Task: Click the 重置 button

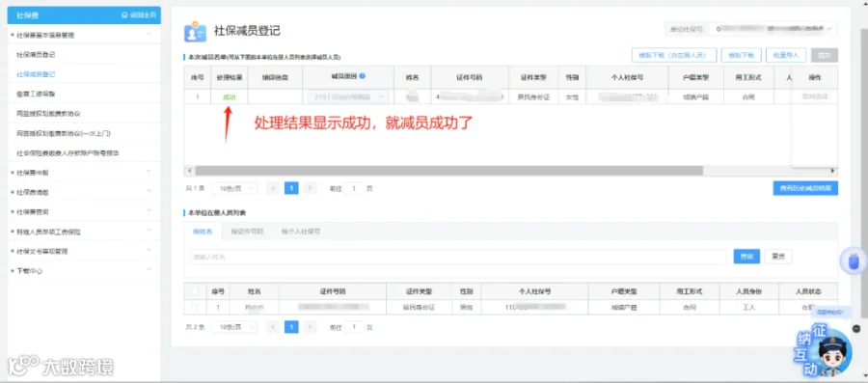Action: point(778,257)
